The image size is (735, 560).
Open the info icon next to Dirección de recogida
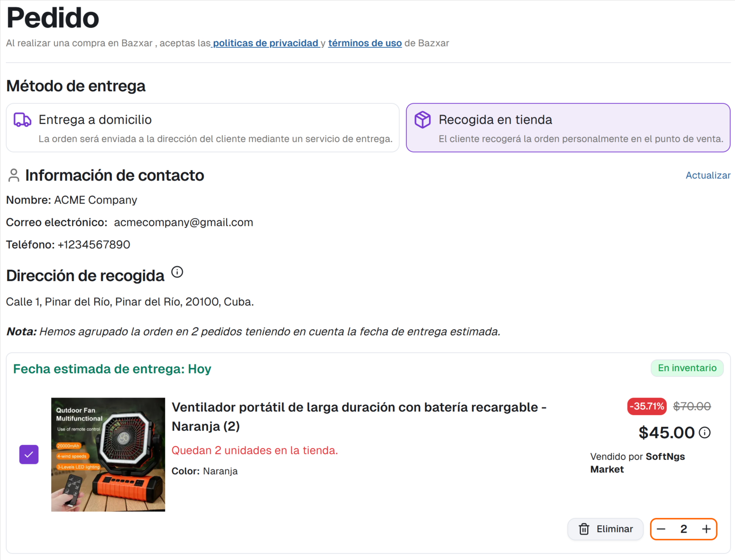pyautogui.click(x=177, y=272)
